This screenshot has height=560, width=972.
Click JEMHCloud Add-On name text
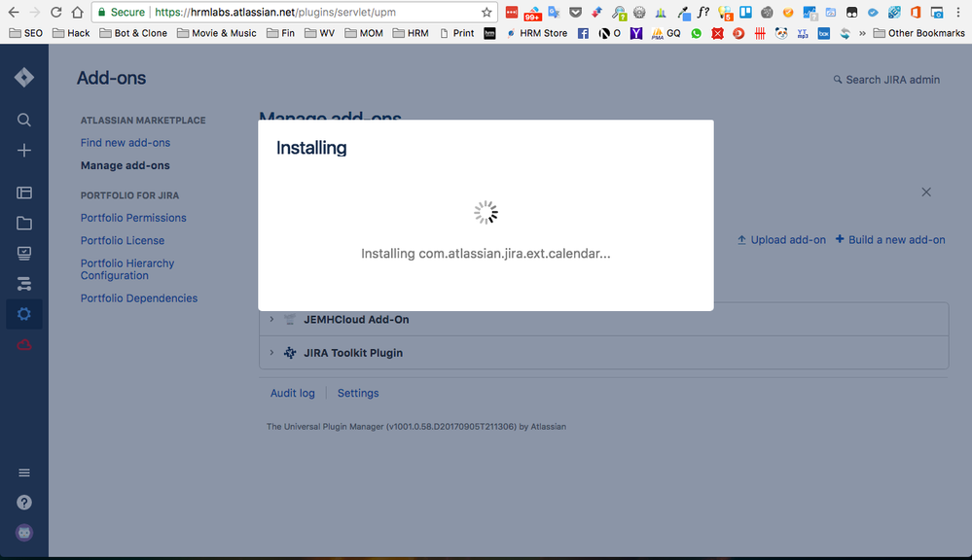356,319
